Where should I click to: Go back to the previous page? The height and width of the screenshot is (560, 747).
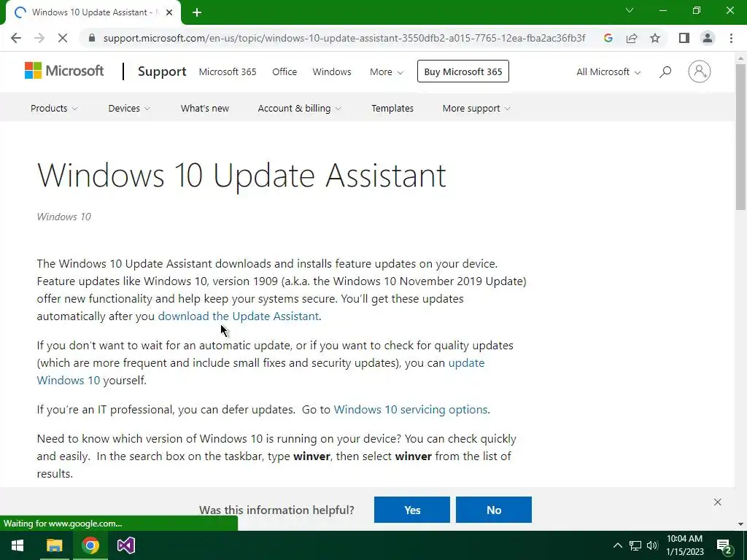(x=16, y=38)
